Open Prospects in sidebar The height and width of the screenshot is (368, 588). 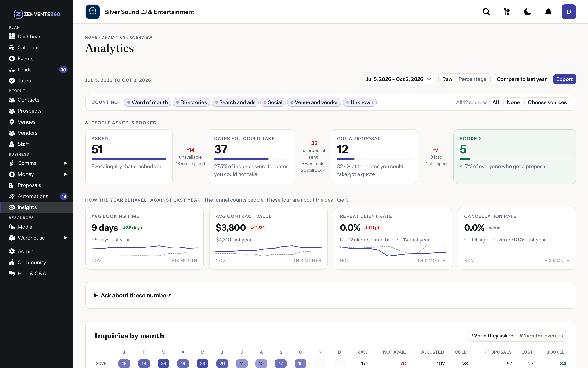[37, 111]
